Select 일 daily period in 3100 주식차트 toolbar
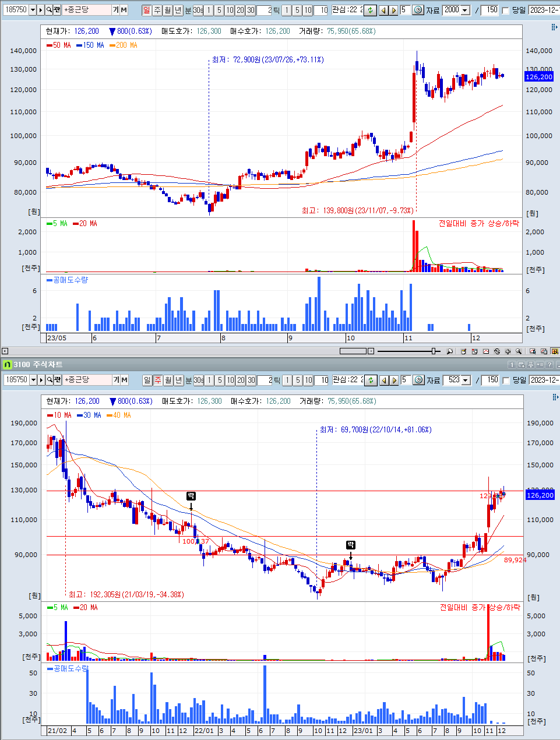 click(x=147, y=380)
